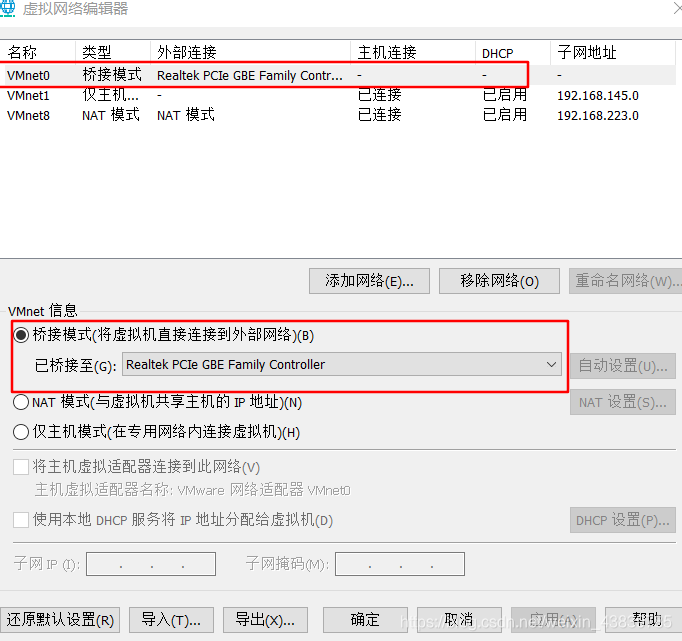This screenshot has height=641, width=682.
Task: Click 确定 to confirm settings
Action: click(365, 620)
